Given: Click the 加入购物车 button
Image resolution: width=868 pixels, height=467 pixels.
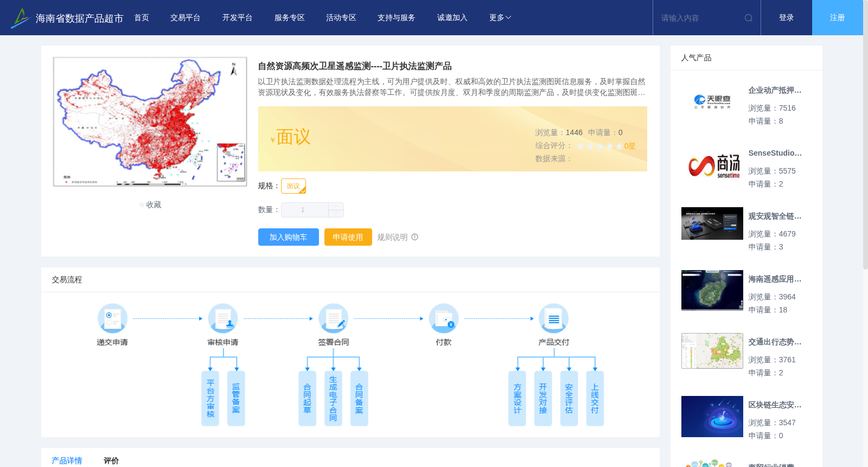Looking at the screenshot, I should [289, 237].
